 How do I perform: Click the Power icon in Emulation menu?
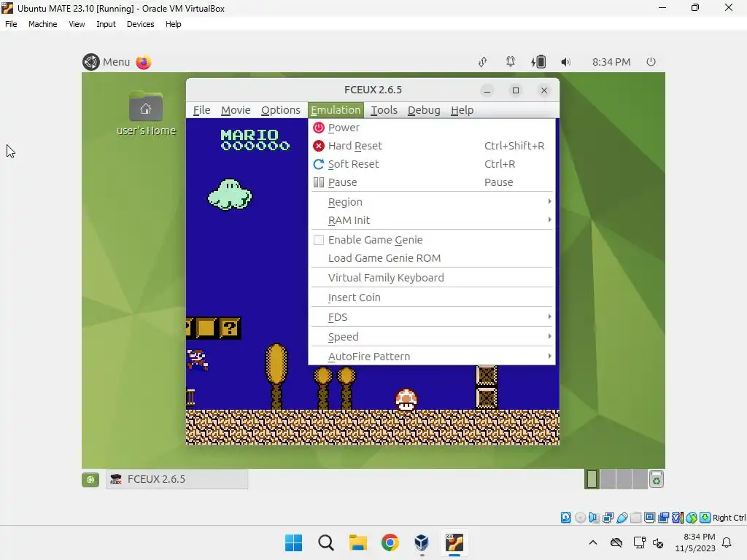(319, 128)
